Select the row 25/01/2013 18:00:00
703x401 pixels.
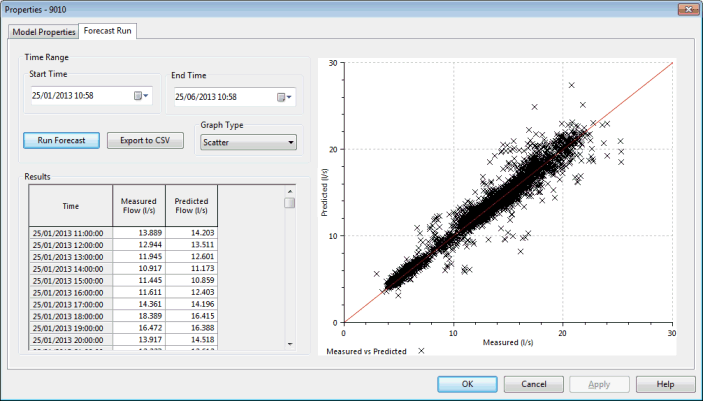pyautogui.click(x=123, y=316)
